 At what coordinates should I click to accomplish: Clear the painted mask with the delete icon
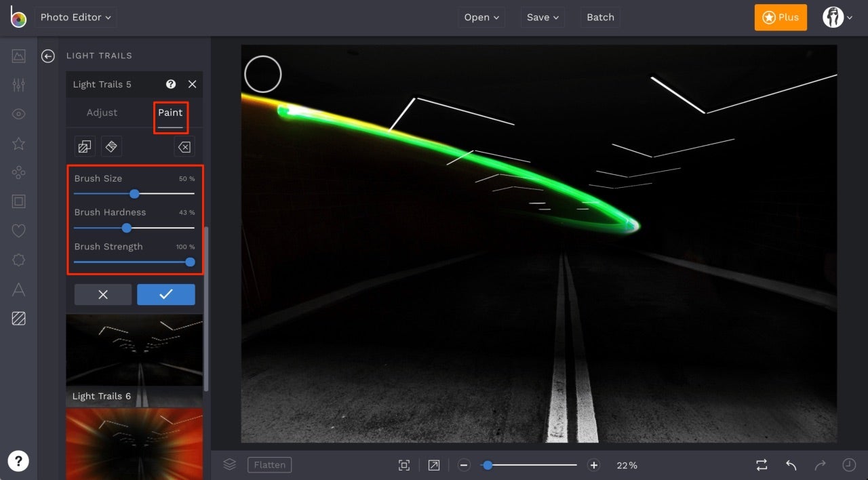coord(184,146)
